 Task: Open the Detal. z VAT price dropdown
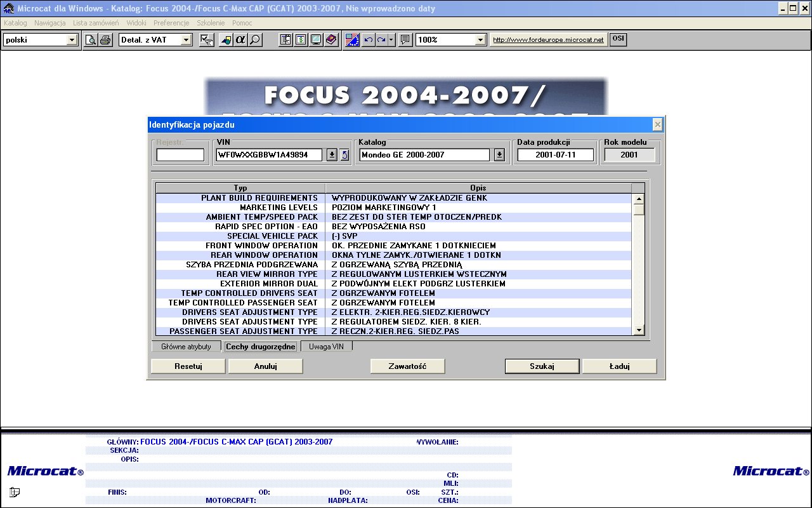coord(186,40)
